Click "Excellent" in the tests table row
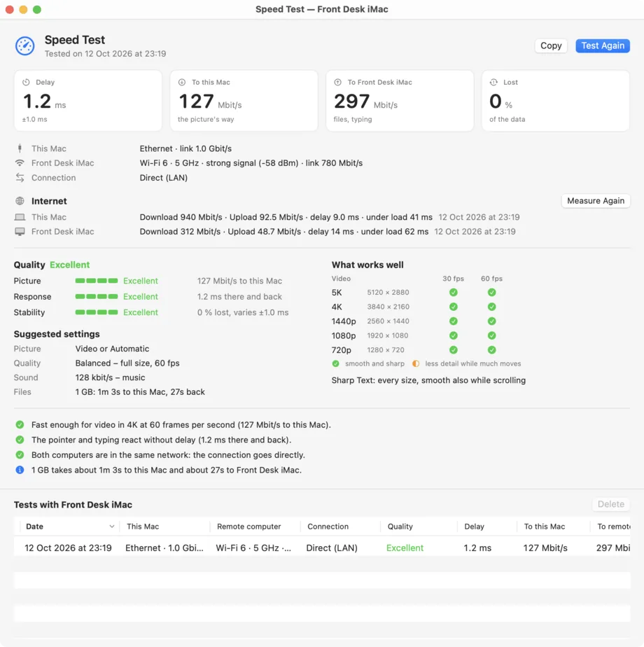The image size is (644, 647). (405, 548)
